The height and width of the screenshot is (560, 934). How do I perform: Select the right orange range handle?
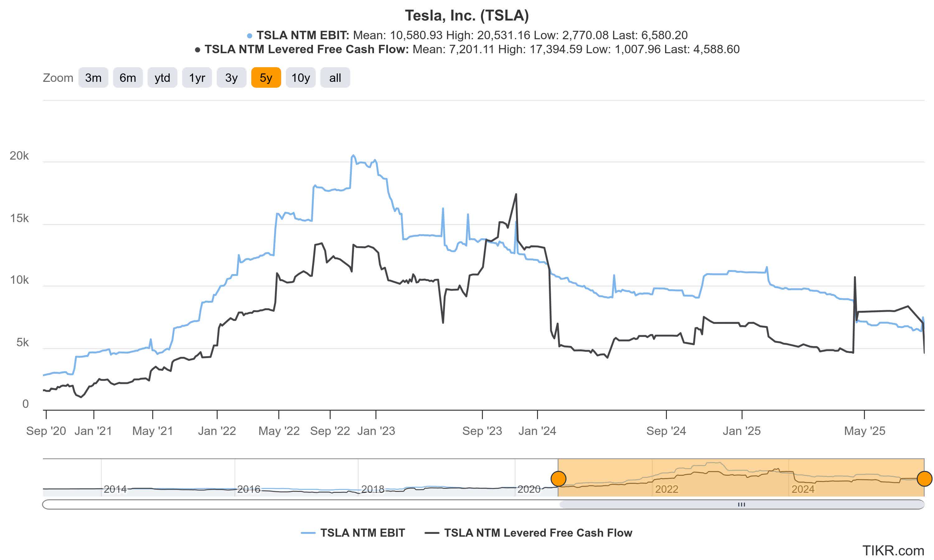tap(924, 478)
